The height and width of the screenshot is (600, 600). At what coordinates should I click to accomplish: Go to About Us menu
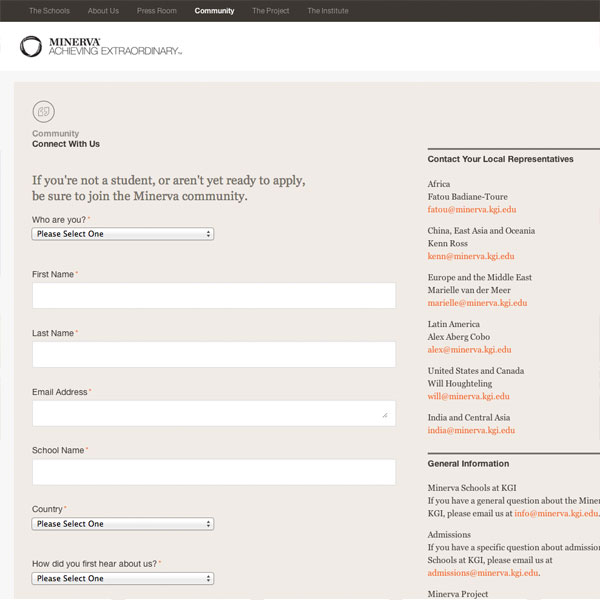(x=103, y=11)
